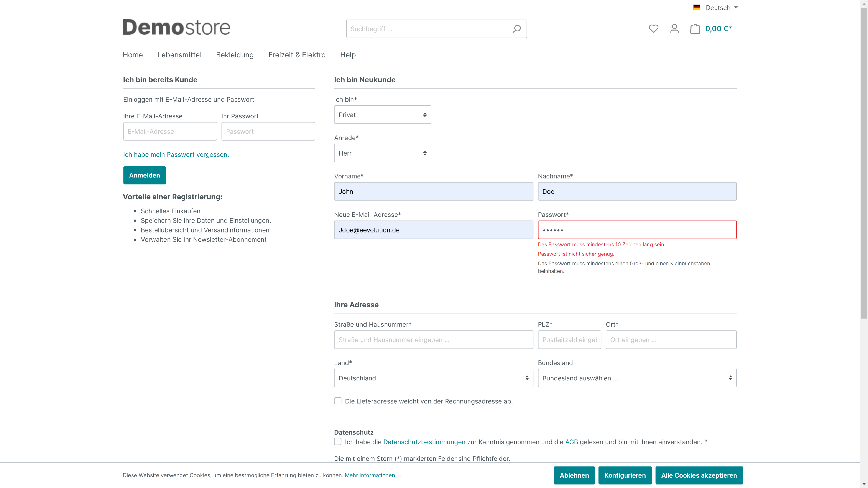The width and height of the screenshot is (868, 488).
Task: Check the Datenschutz agreement checkbox
Action: (338, 442)
